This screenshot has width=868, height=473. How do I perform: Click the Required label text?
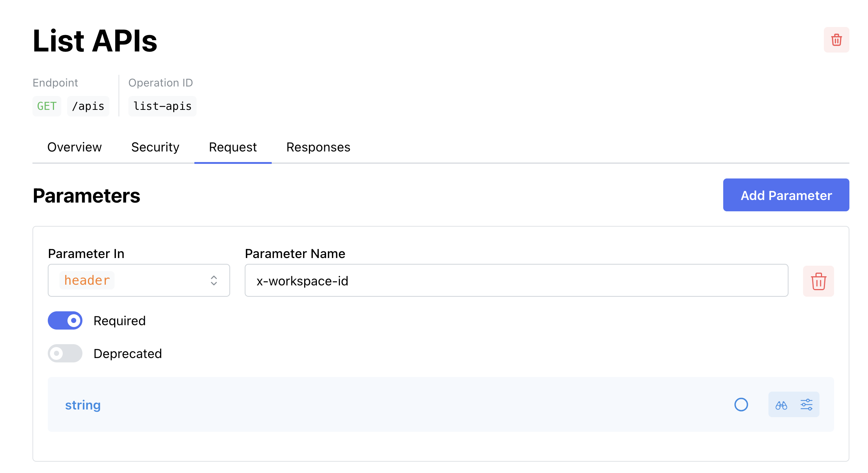(x=120, y=321)
